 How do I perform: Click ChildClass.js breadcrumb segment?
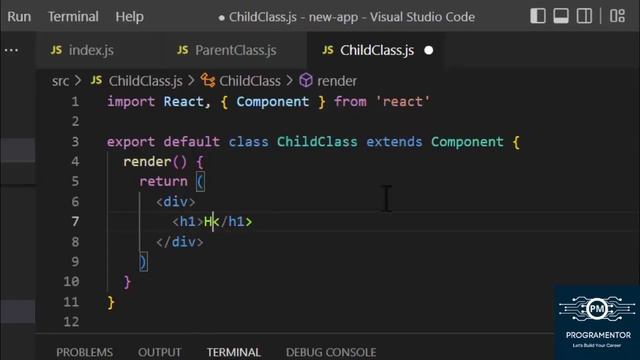coord(145,81)
